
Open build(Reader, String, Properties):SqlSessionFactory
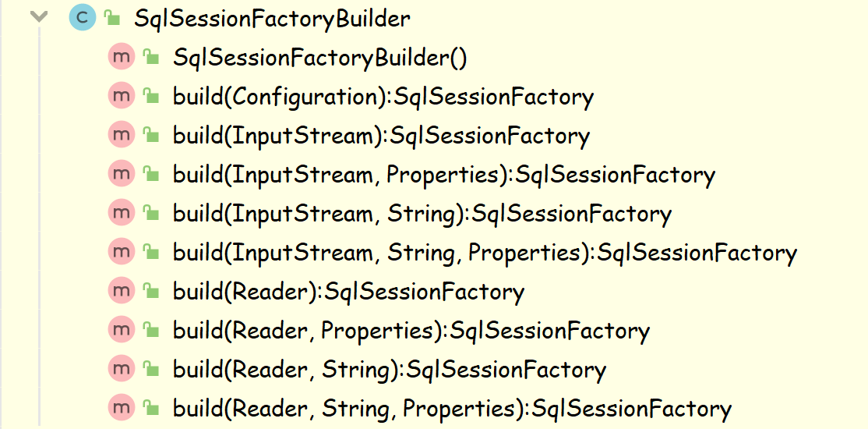[452, 409]
